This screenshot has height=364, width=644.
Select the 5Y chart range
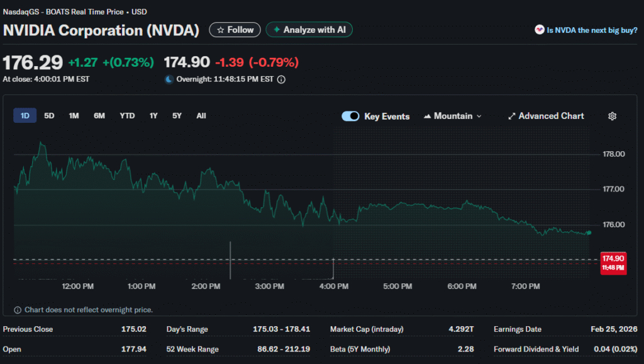pyautogui.click(x=177, y=116)
